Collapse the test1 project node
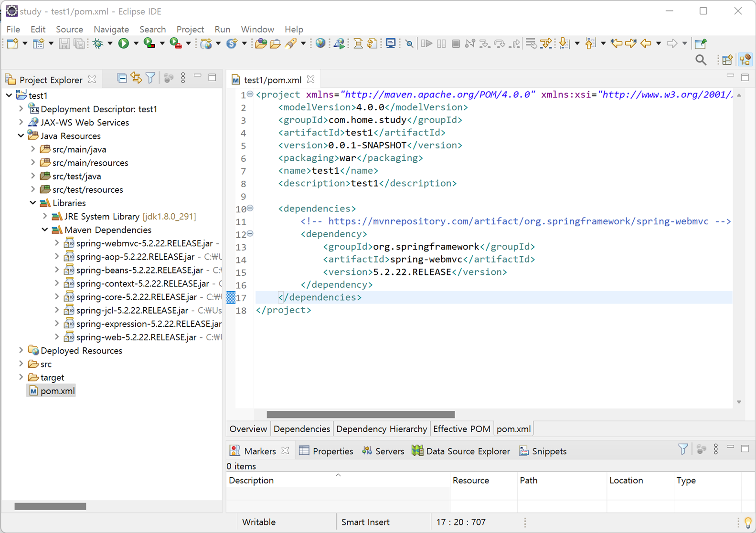The height and width of the screenshot is (533, 756). [9, 95]
